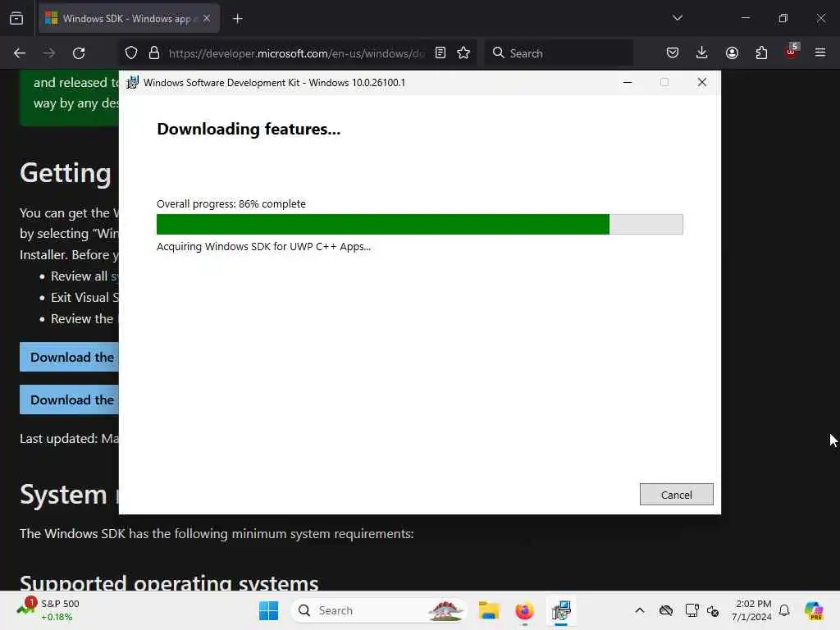Click the SDK installer taskbar icon
840x630 pixels.
tap(561, 610)
